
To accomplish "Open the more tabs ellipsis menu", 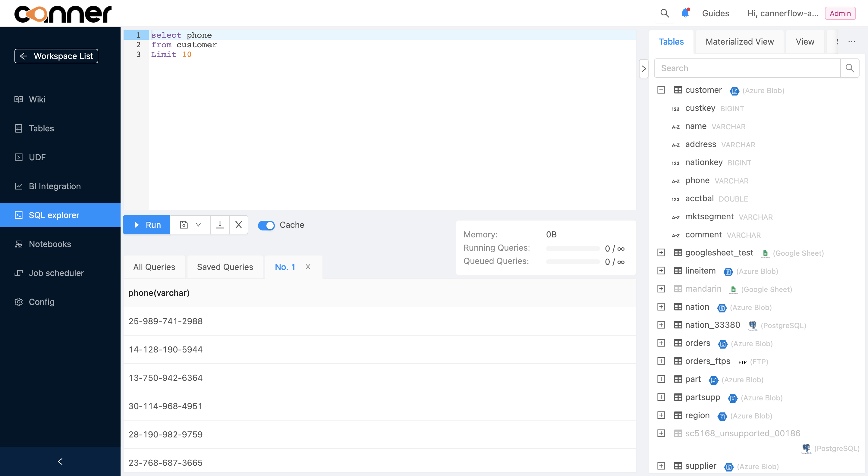I will click(851, 42).
